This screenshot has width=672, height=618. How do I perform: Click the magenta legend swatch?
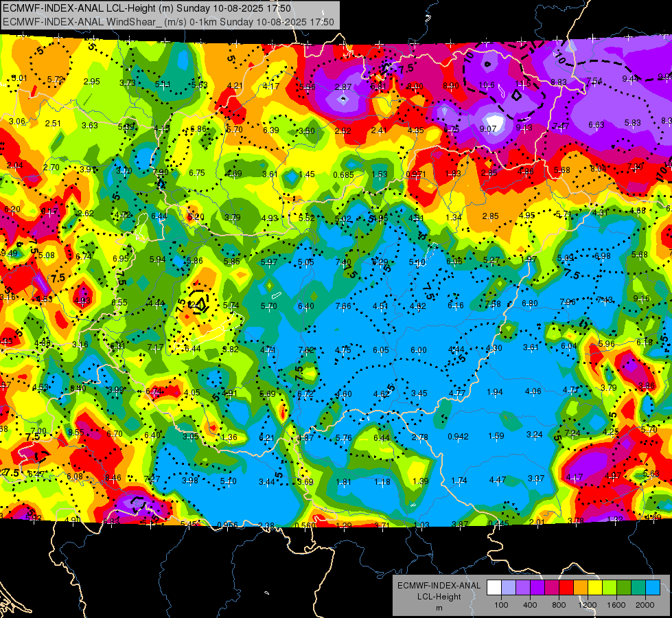click(x=552, y=588)
